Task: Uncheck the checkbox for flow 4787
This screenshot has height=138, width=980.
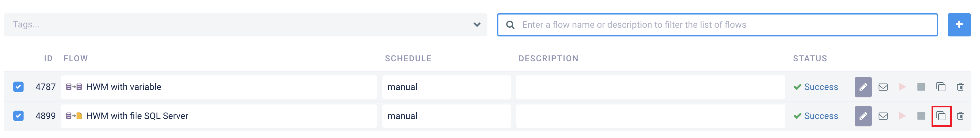Action: tap(18, 87)
